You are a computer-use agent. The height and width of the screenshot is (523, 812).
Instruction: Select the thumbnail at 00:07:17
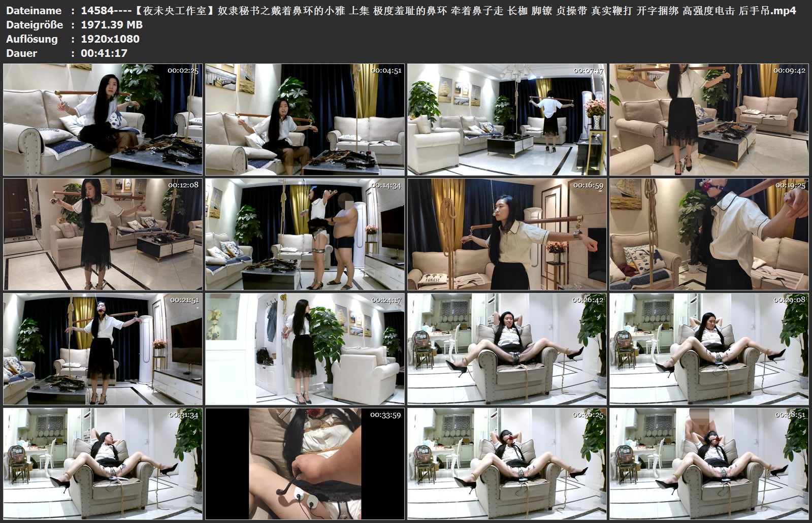pyautogui.click(x=507, y=120)
